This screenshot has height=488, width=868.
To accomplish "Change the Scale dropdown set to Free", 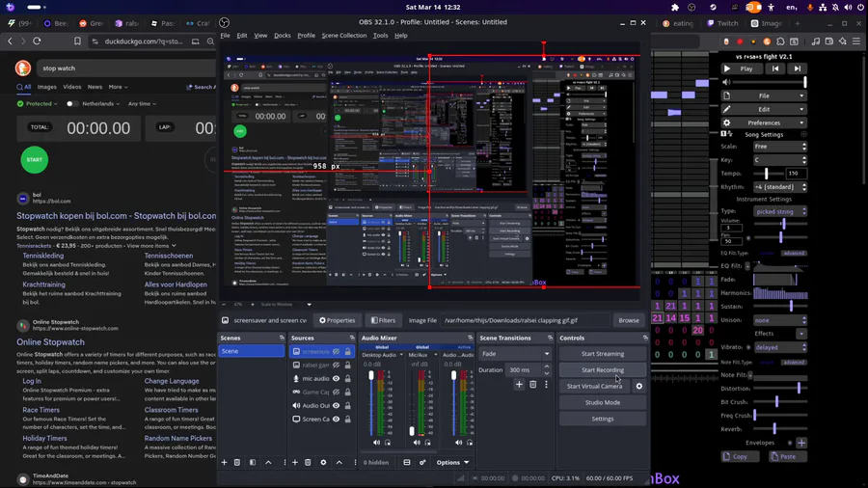I will 779,147.
